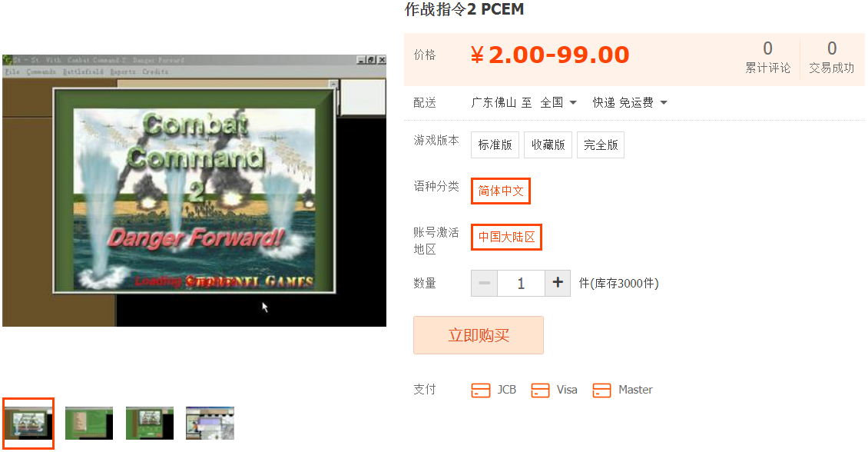Select the third product thumbnail
The image size is (868, 452).
pyautogui.click(x=150, y=424)
